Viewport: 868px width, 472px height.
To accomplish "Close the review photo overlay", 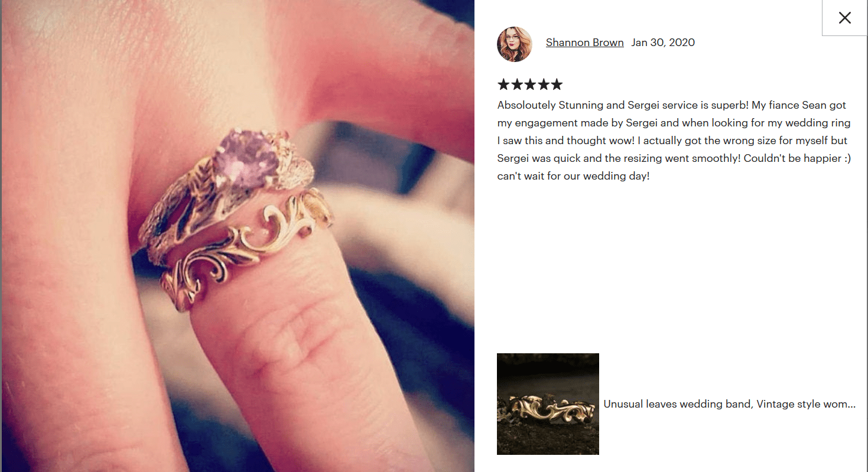I will click(x=844, y=18).
